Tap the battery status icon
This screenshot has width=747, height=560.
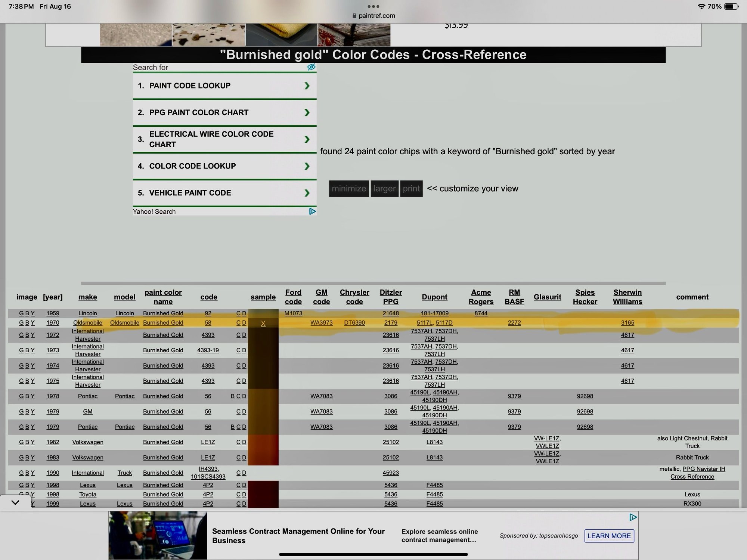tap(731, 6)
